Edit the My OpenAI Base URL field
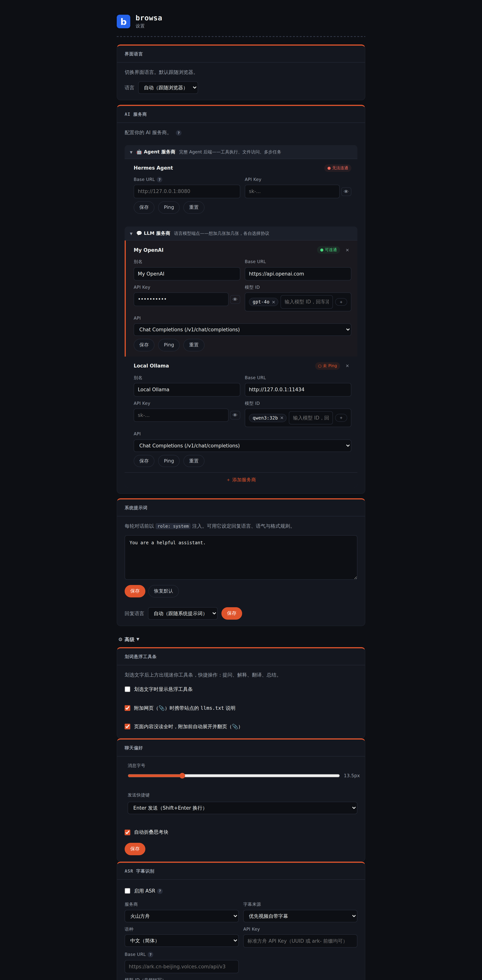Screen dimensions: 482x980 pyautogui.click(x=298, y=274)
